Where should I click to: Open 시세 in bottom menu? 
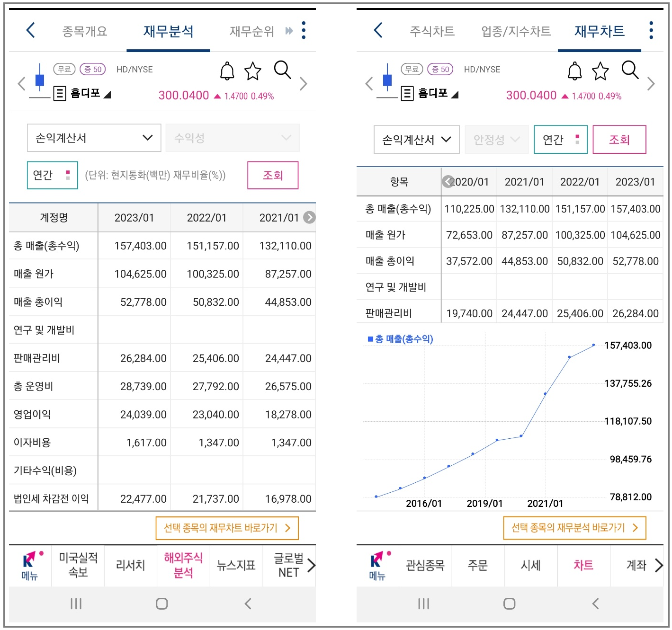tap(530, 565)
